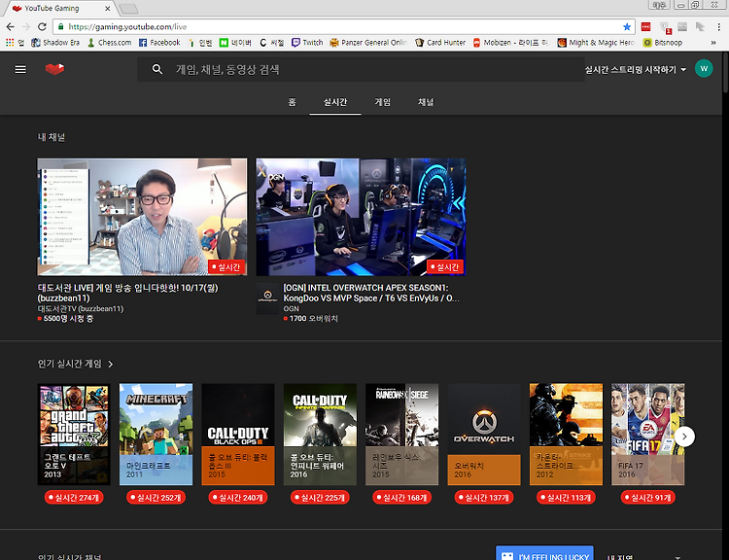
Task: Show next games with carousel arrow
Action: pos(684,437)
